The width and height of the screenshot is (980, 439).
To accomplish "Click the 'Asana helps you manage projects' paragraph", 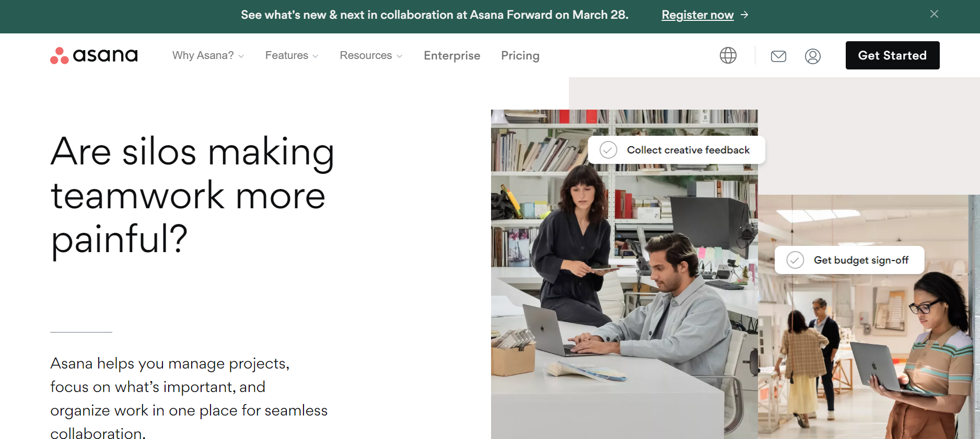I will 189,398.
